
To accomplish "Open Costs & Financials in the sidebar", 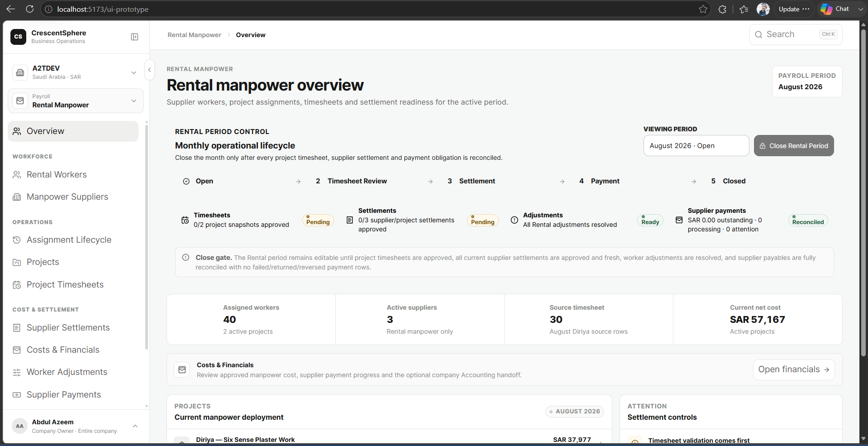I will click(x=73, y=350).
